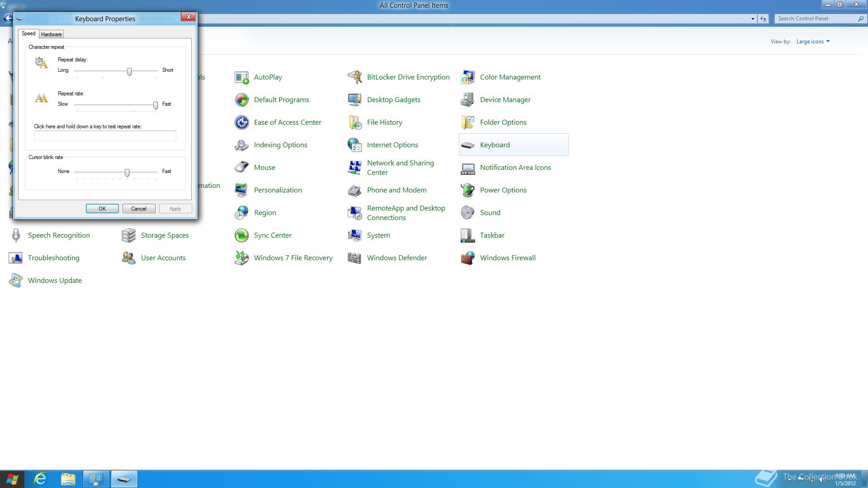Open the Mouse icon

[242, 168]
